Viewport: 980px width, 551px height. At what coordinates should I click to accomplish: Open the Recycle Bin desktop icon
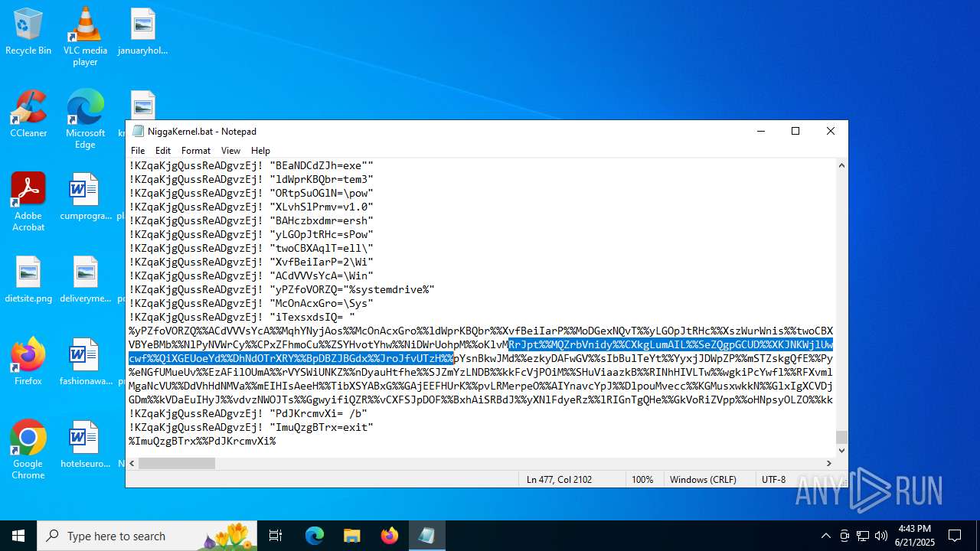pos(28,32)
